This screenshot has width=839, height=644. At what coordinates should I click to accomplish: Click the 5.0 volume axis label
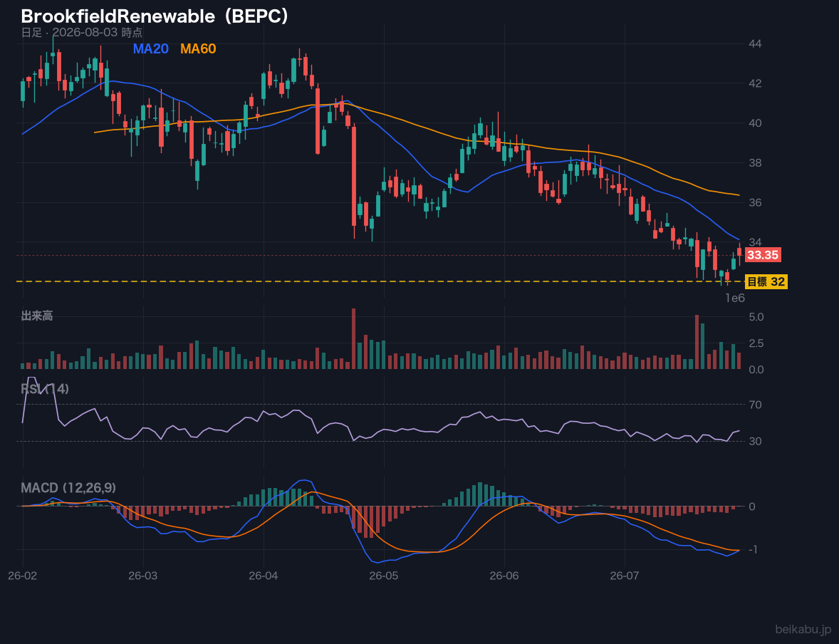click(x=756, y=317)
